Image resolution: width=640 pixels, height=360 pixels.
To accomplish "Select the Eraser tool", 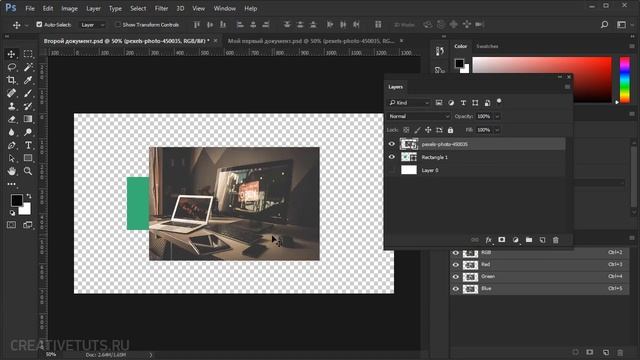I will (11, 119).
